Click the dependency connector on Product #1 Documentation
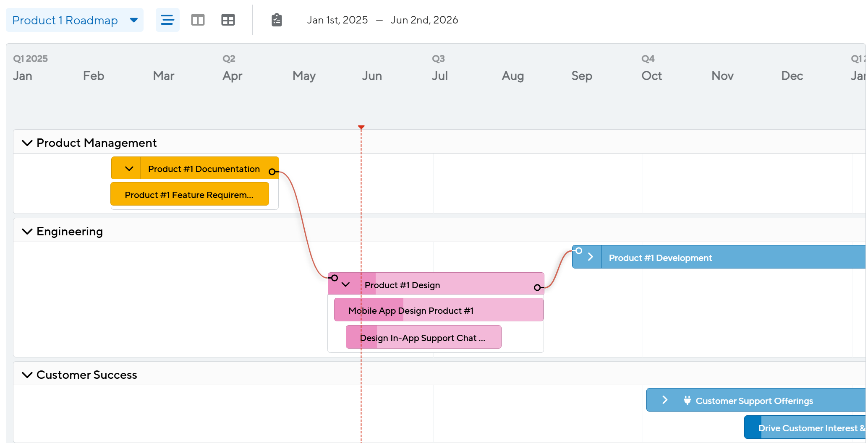868x443 pixels. coord(272,172)
